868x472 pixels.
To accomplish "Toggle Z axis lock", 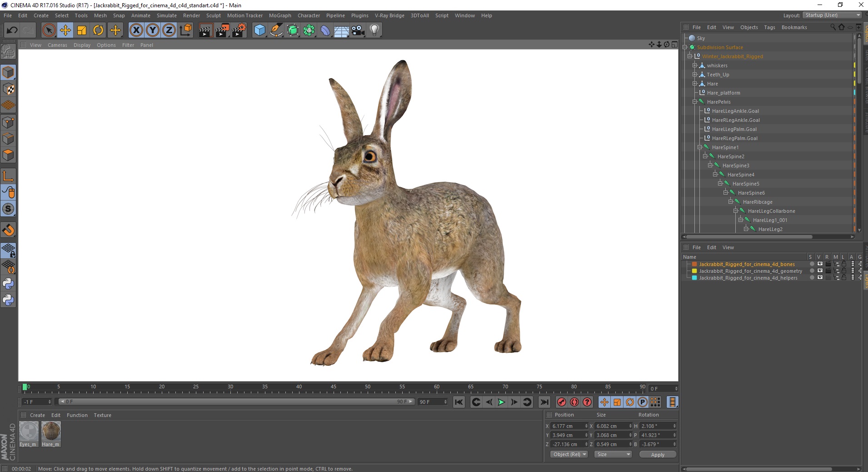I will coord(169,30).
